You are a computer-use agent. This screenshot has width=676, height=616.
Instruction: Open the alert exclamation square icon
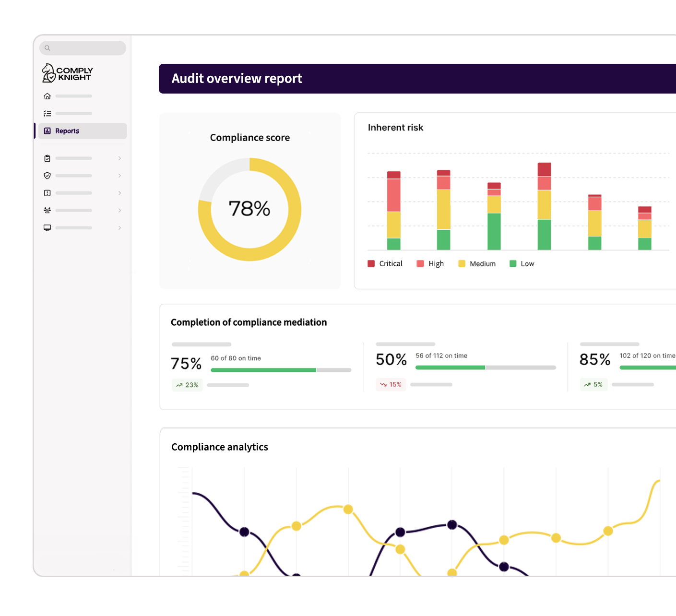47,193
